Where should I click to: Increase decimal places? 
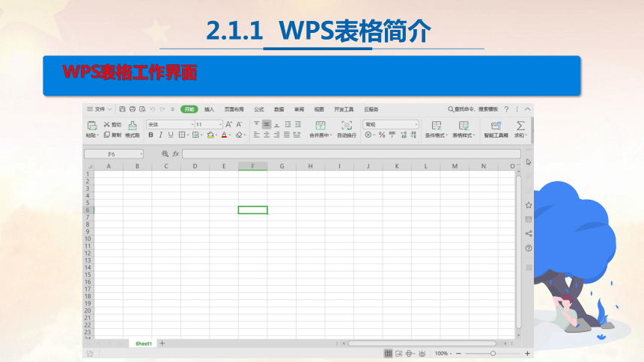tap(404, 135)
